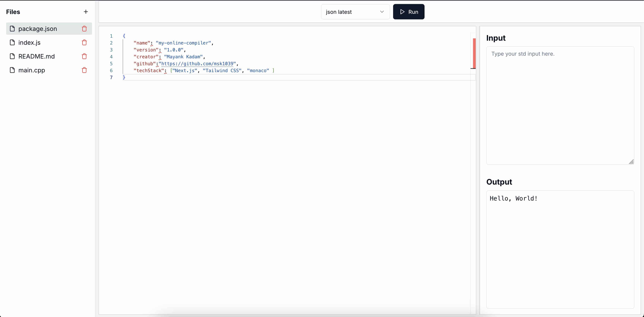The image size is (644, 317).
Task: Open the json latest language dropdown
Action: (x=355, y=12)
